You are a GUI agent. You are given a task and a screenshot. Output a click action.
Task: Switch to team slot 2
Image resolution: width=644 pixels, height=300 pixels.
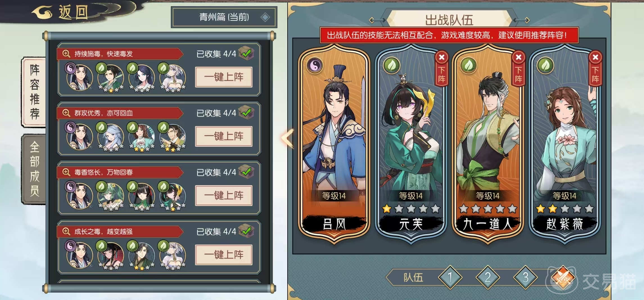point(488,277)
